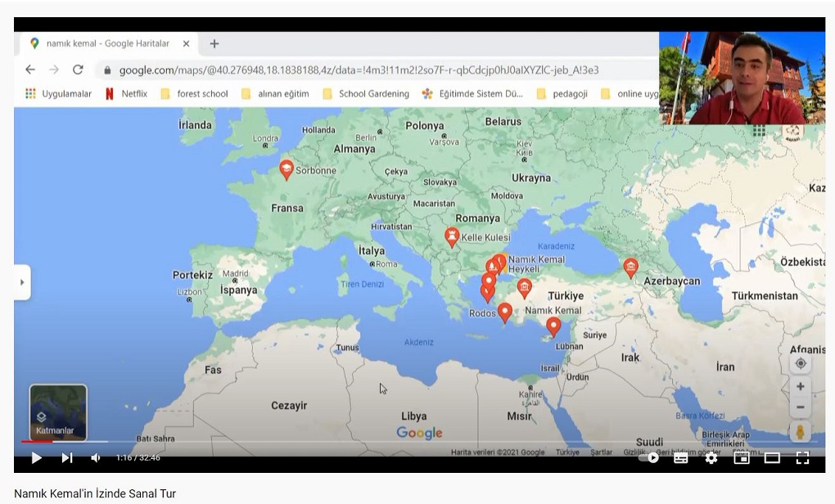Viewport: 835px width, 504px height.
Task: Click the Romanya country label
Action: pyautogui.click(x=478, y=218)
